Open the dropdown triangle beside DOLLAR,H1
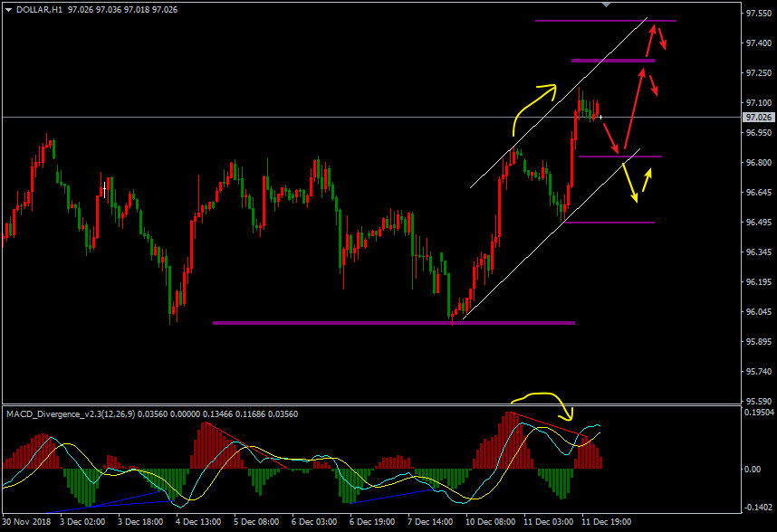The height and width of the screenshot is (532, 777). (x=8, y=9)
